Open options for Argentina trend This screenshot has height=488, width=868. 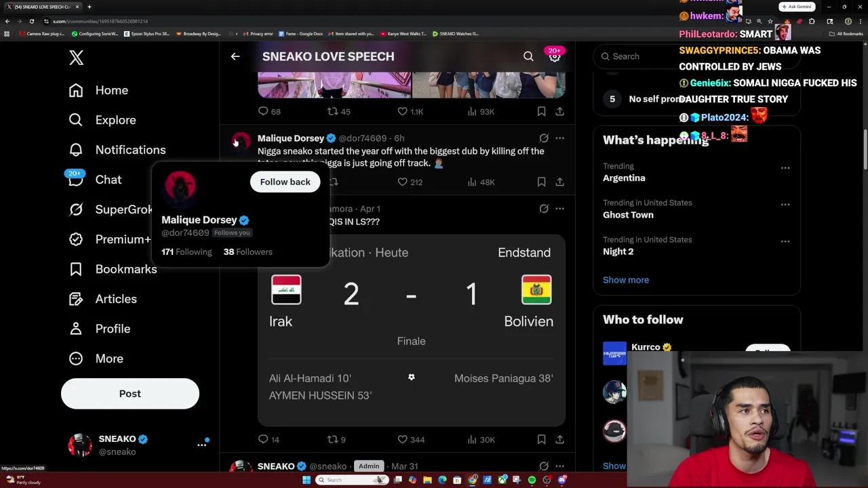point(785,167)
